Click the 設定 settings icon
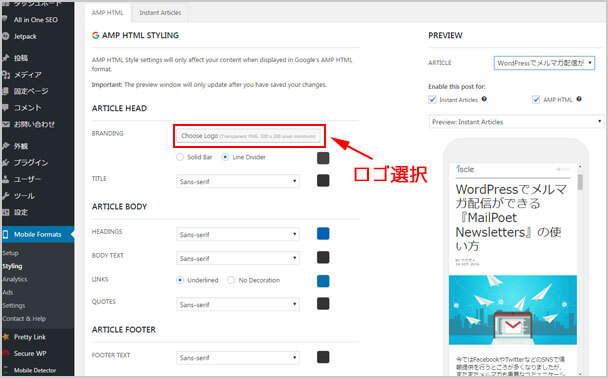608x378 pixels. (x=5, y=212)
